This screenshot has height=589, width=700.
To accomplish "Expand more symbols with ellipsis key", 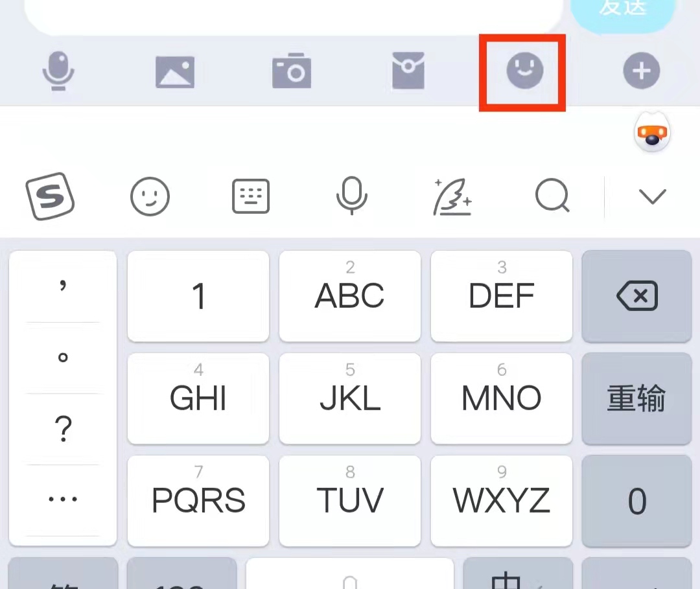I will 63,500.
